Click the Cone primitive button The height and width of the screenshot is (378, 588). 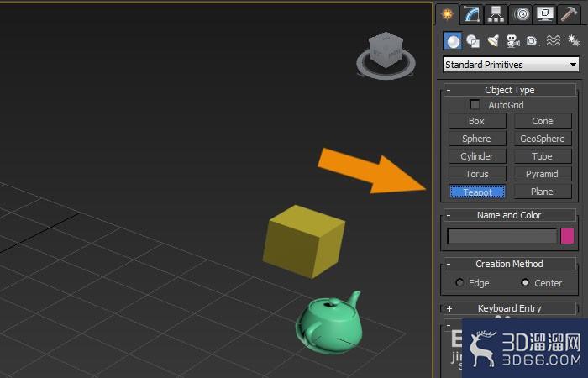tap(543, 121)
